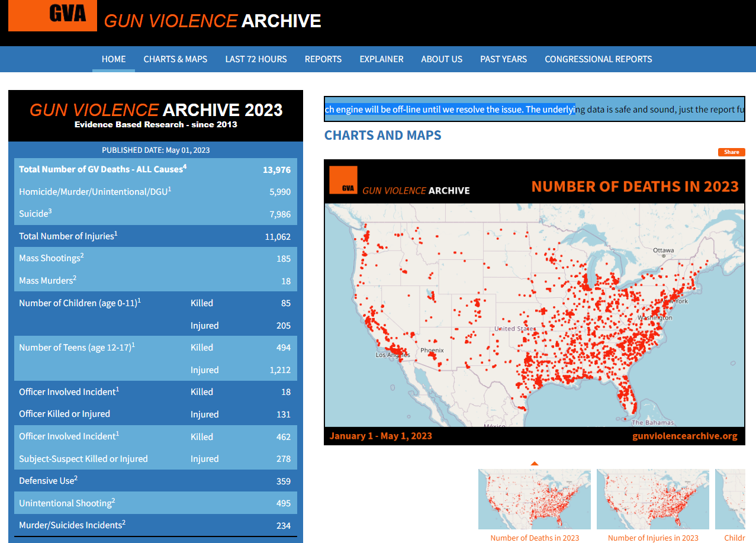Click Homicide/Murder/Unintentional/DGU label
This screenshot has height=543, width=756.
95,191
